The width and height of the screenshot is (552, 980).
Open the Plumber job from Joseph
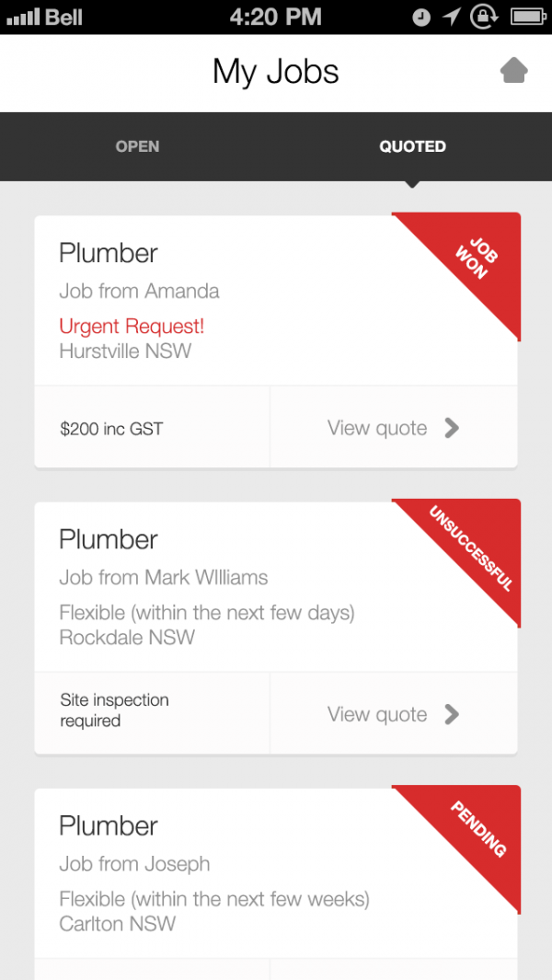click(x=109, y=825)
